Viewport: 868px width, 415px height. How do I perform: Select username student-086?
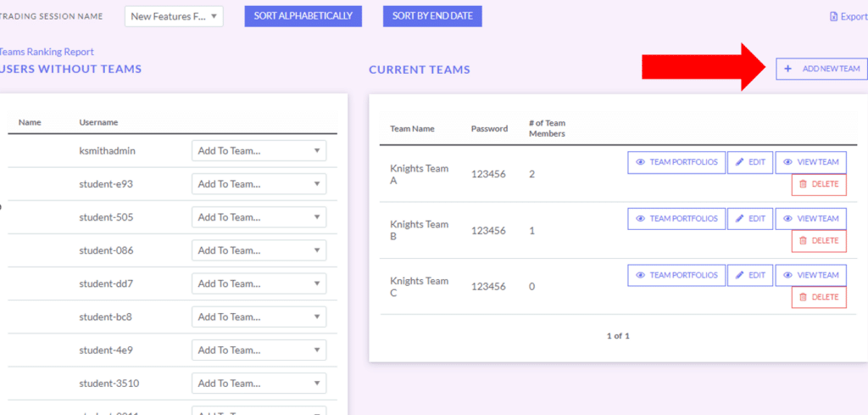(x=106, y=250)
